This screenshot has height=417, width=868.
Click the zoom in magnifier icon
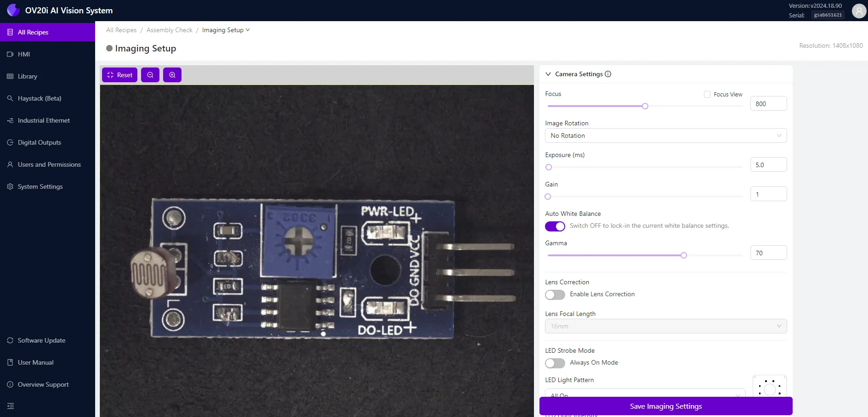(x=172, y=75)
